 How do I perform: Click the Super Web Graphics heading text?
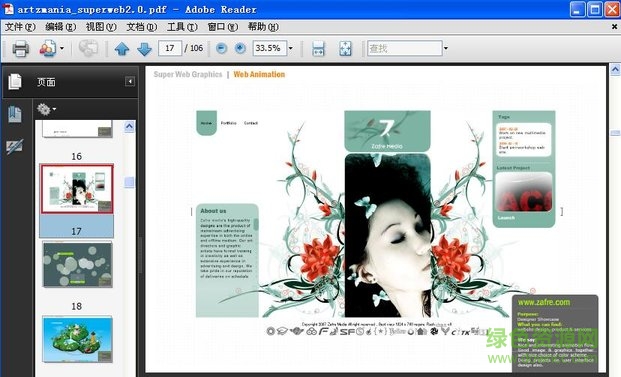pos(188,74)
